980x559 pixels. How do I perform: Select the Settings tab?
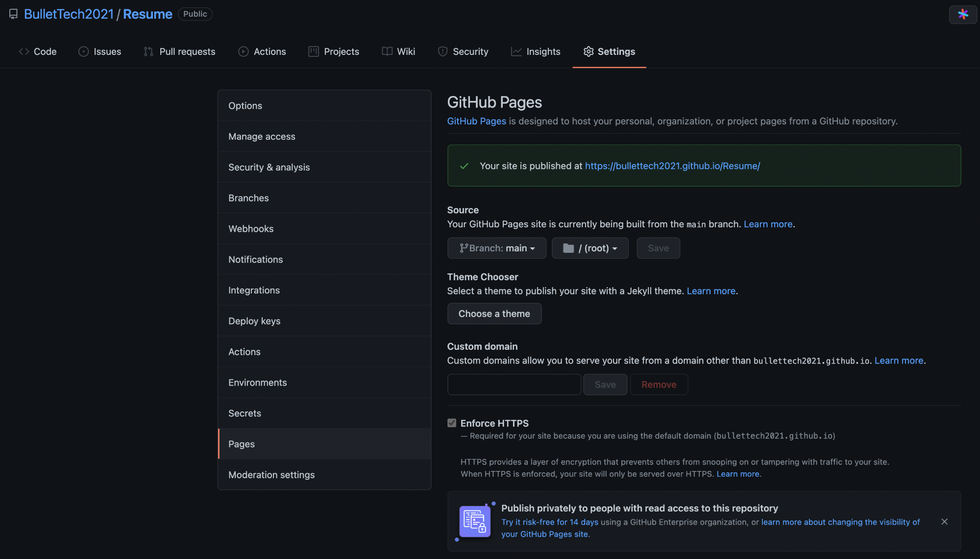click(x=609, y=51)
